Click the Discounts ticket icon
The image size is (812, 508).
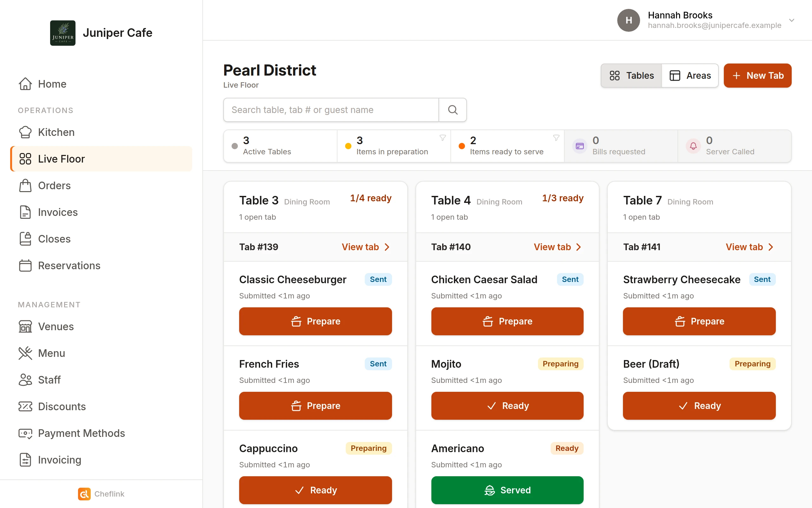25,406
